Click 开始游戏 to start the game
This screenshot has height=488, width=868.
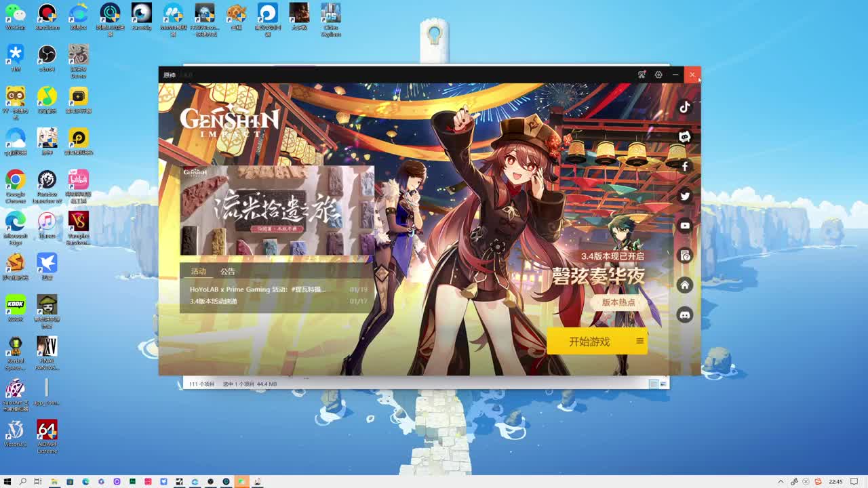tap(589, 342)
